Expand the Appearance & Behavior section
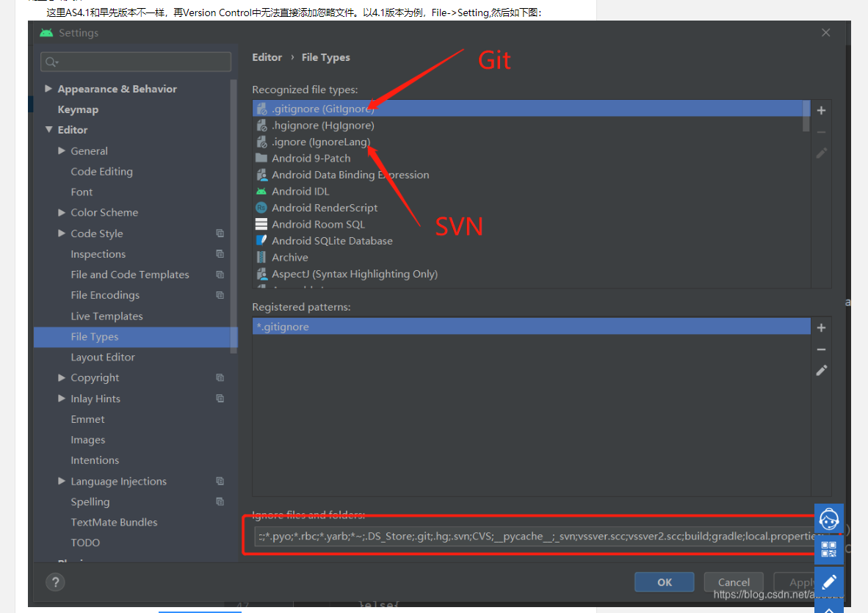 [x=48, y=88]
